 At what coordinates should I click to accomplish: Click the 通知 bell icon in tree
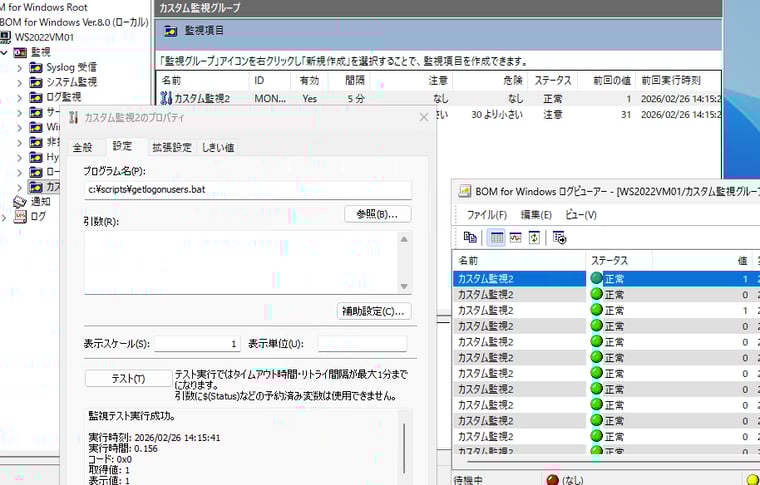click(20, 202)
